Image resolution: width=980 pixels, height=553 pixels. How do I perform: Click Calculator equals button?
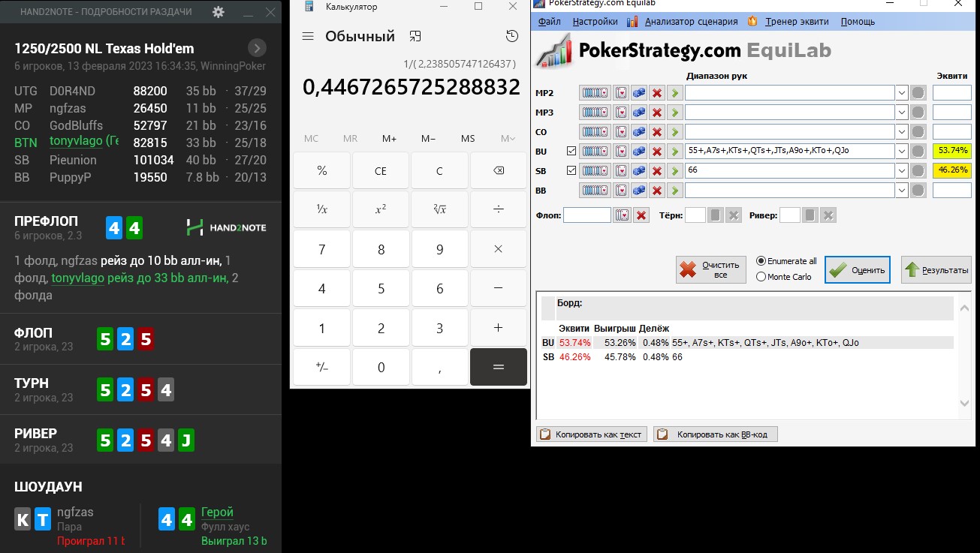[x=499, y=368]
